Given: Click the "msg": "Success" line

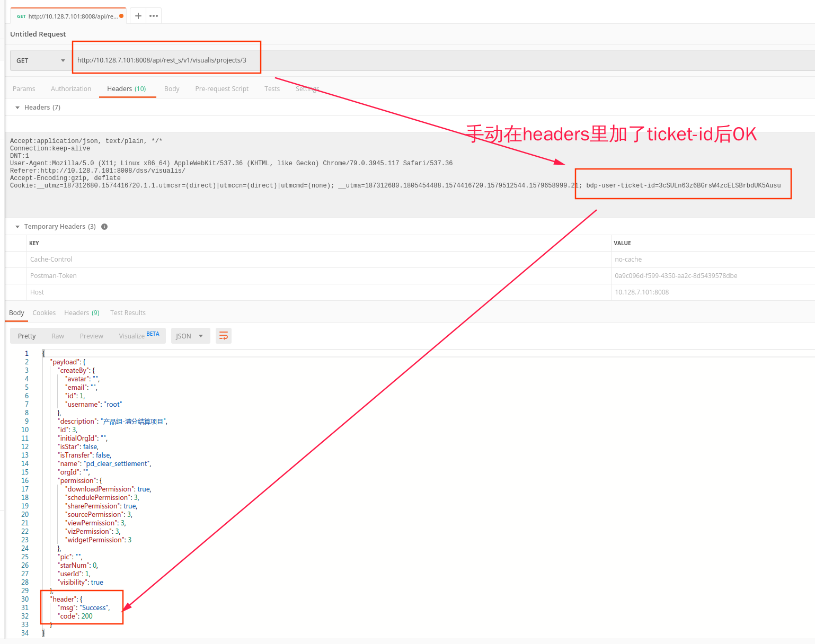Looking at the screenshot, I should tap(84, 608).
